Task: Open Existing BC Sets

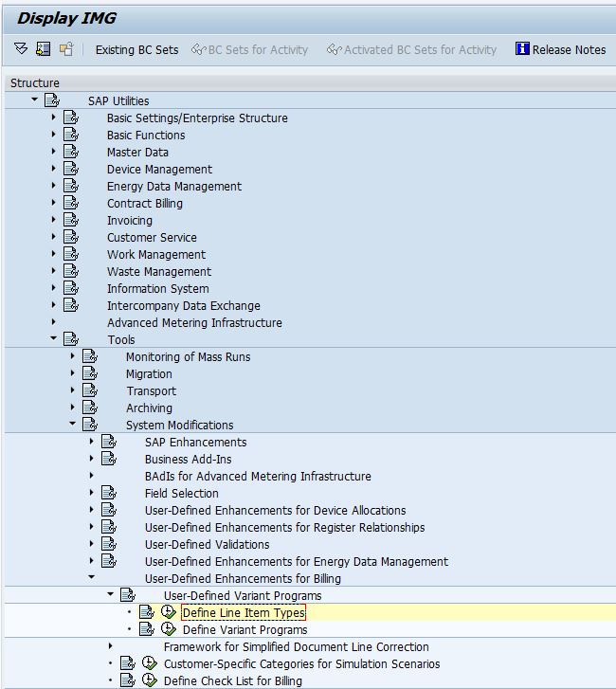Action: [136, 49]
